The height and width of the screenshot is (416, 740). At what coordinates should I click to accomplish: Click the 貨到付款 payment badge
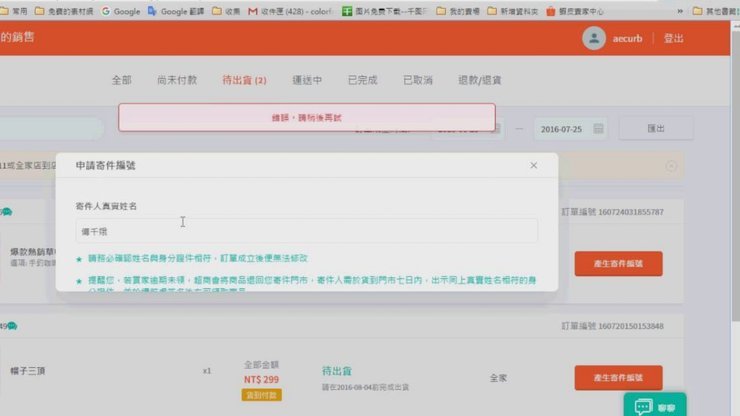(x=261, y=395)
